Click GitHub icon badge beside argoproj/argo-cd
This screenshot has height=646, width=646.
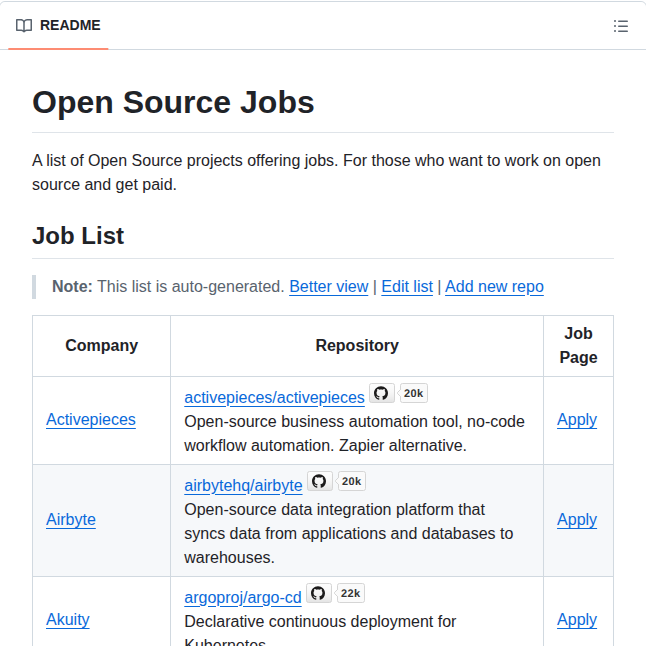tap(318, 593)
